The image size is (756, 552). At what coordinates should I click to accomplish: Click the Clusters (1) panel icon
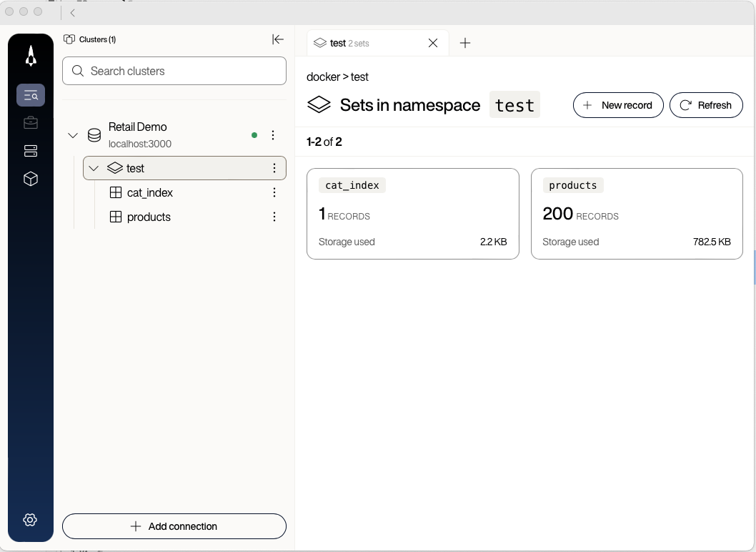click(69, 39)
